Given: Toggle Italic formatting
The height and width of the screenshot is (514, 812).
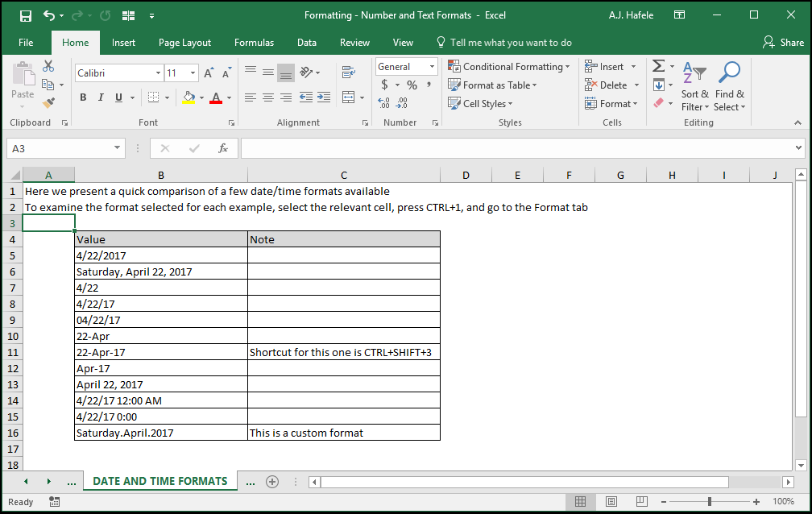Looking at the screenshot, I should 101,97.
